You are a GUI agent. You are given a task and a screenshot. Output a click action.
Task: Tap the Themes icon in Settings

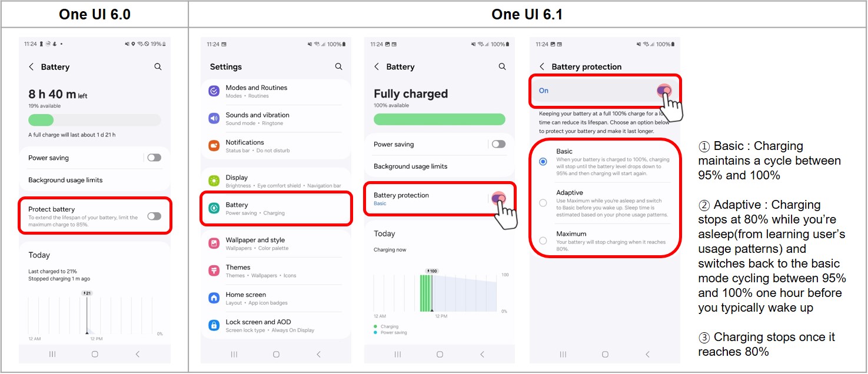(x=214, y=271)
